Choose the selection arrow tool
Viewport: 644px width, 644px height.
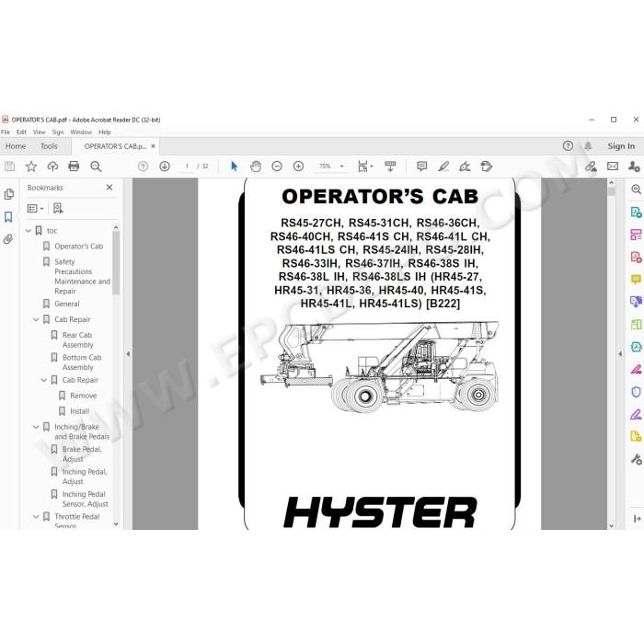pos(234,167)
